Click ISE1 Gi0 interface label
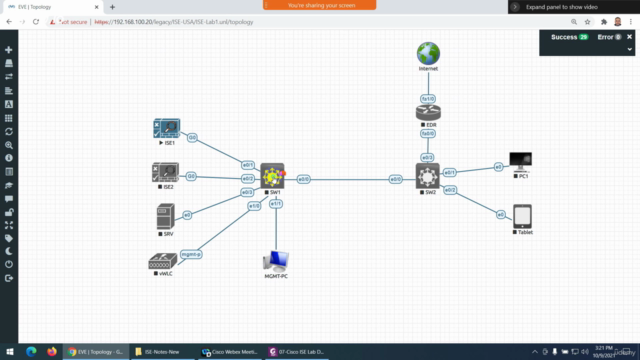Screen dimensions: 640x360 (x=192, y=138)
